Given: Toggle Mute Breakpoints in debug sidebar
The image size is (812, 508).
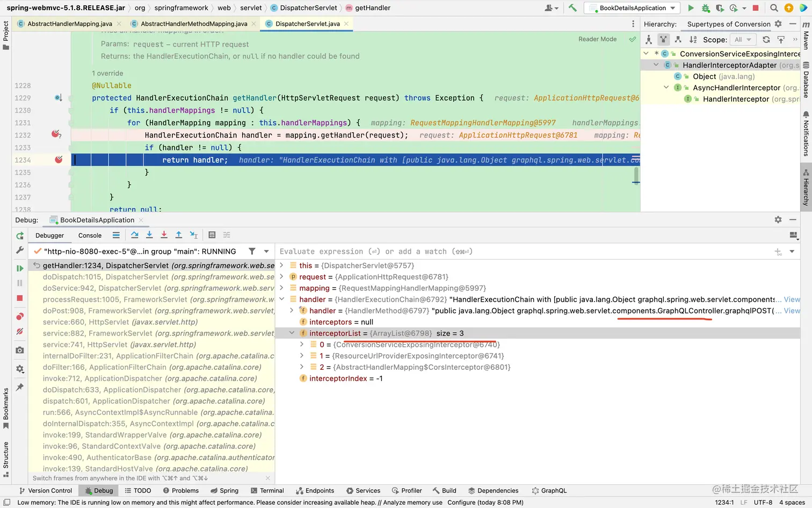Looking at the screenshot, I should click(20, 332).
